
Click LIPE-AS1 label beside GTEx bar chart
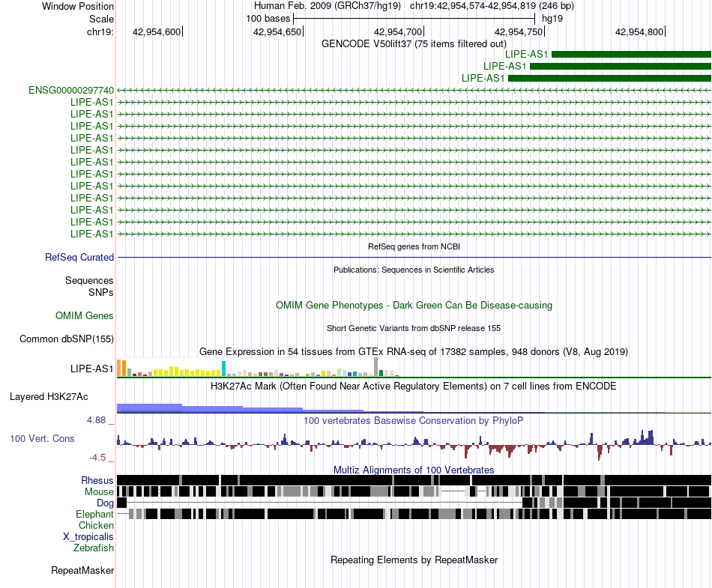coord(91,369)
